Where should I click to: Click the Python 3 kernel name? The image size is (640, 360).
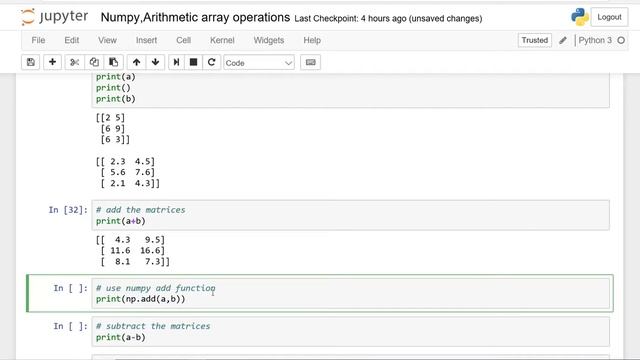(595, 40)
